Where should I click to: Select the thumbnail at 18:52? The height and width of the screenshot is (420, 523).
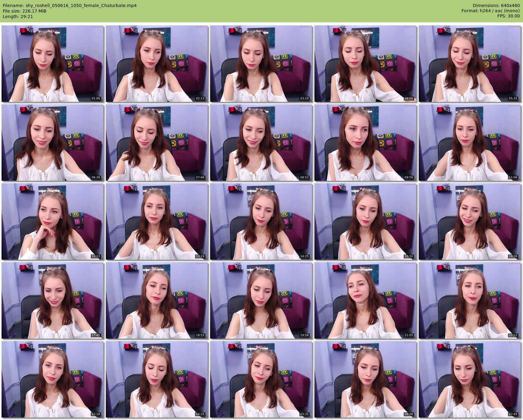(x=157, y=300)
